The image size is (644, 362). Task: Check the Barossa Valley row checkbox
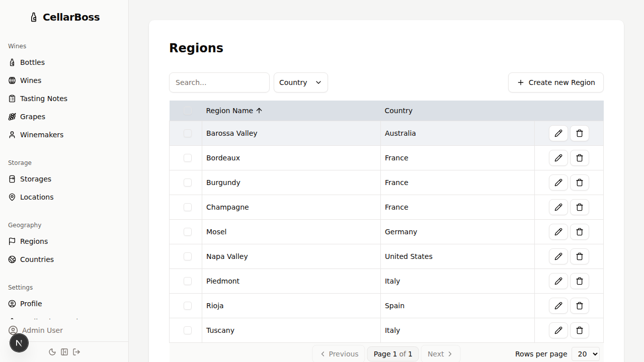(x=188, y=133)
